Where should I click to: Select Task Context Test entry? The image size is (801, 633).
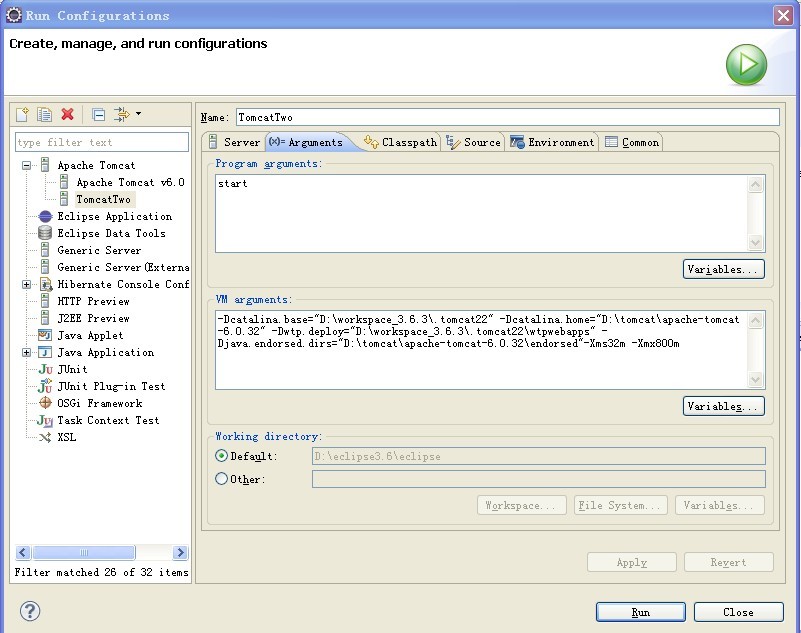tap(108, 420)
